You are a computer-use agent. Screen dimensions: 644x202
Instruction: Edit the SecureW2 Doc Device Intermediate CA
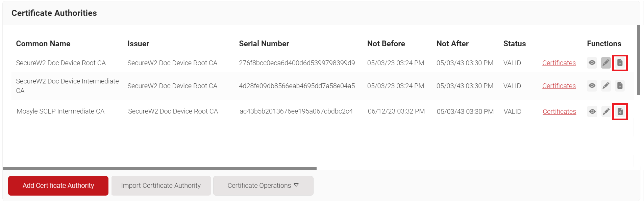(606, 86)
